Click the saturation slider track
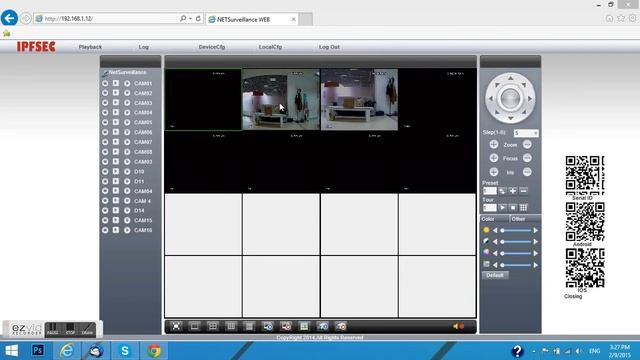 [x=516, y=253]
